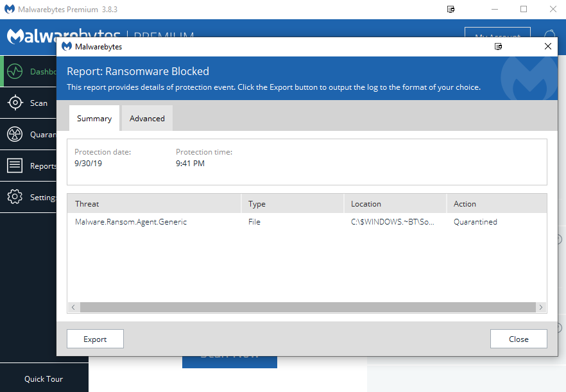Click the protection time 9:41 PM
This screenshot has height=392, width=566.
pos(190,163)
